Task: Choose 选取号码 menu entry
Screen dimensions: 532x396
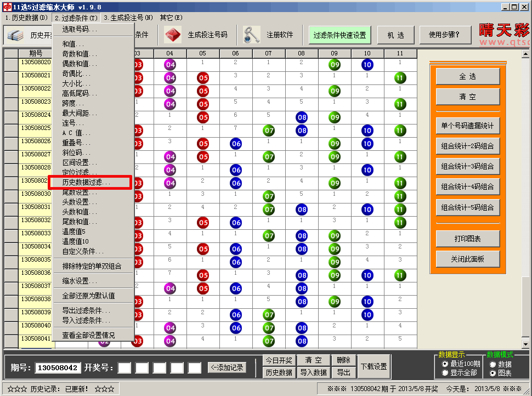Action: 93,30
